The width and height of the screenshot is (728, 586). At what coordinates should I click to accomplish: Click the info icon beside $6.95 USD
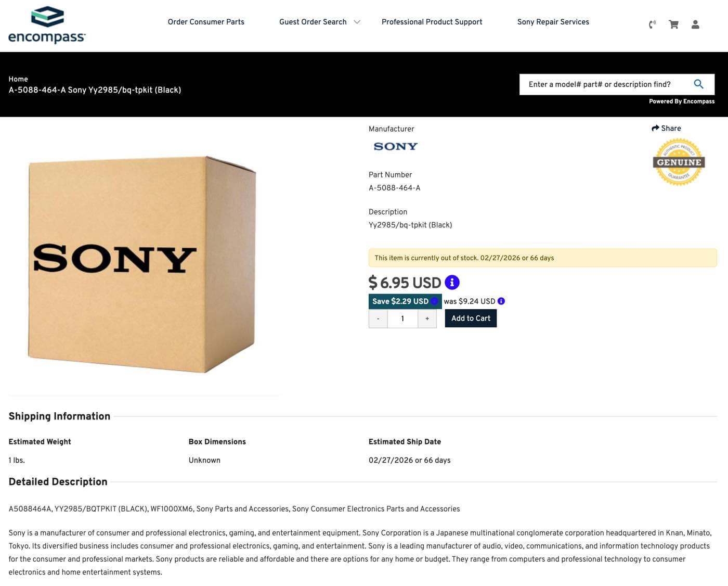point(452,283)
